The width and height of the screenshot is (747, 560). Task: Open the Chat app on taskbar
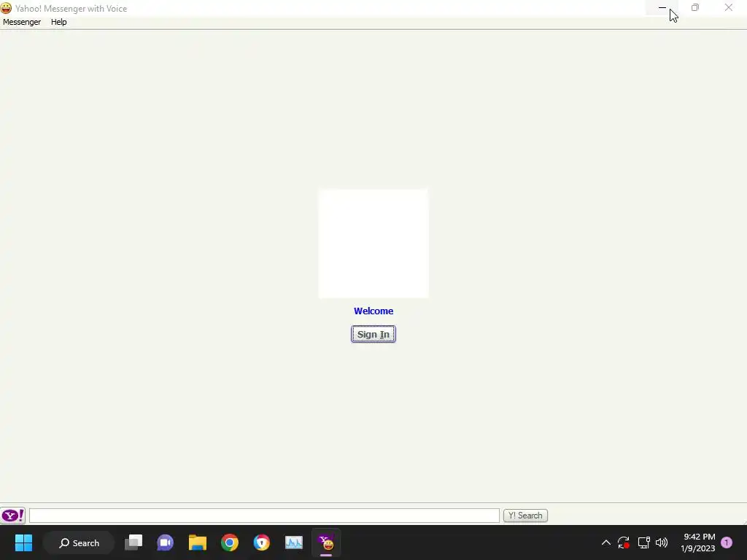coord(166,542)
